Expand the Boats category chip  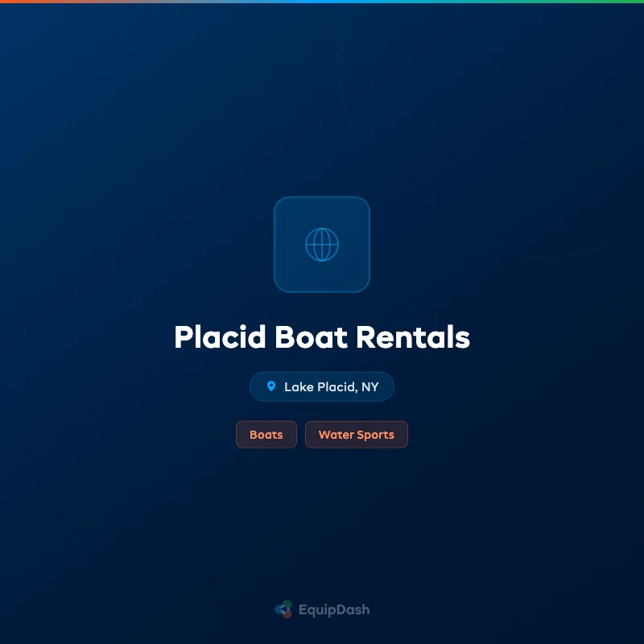(266, 435)
